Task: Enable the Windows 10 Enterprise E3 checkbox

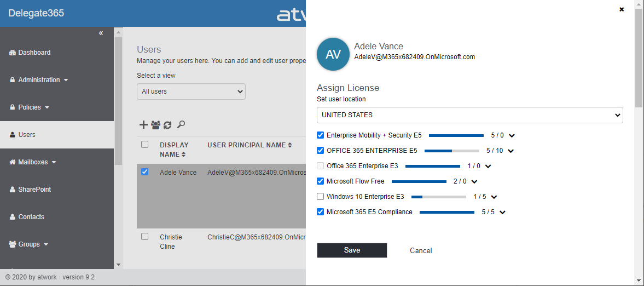Action: 321,197
